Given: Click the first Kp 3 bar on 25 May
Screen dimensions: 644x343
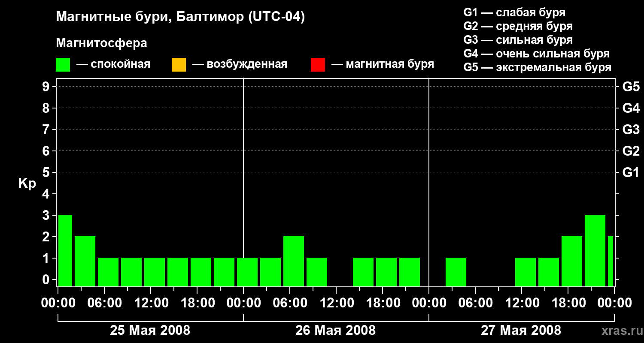Looking at the screenshot, I should 65,250.
